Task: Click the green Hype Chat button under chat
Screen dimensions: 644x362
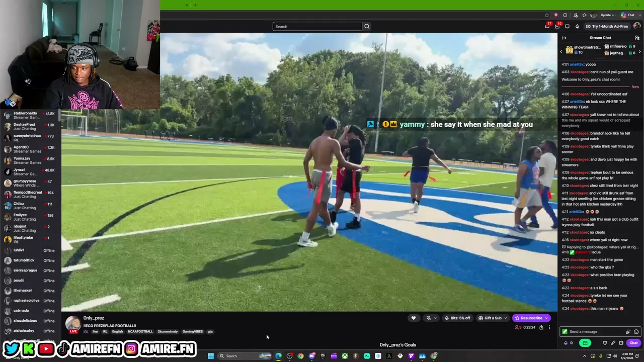Action: tap(585, 343)
